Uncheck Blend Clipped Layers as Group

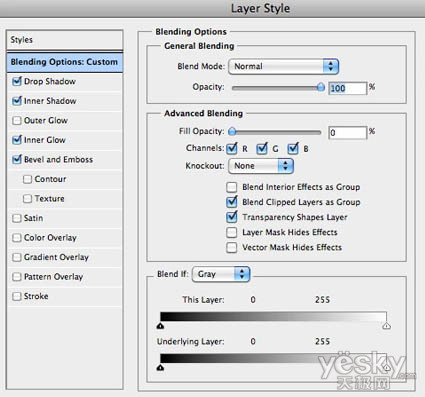pos(232,202)
